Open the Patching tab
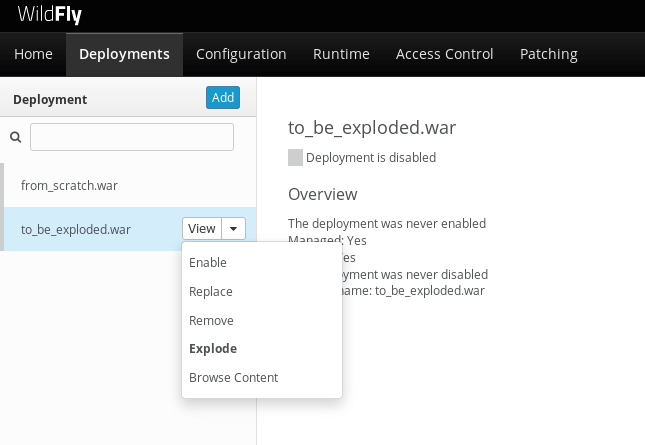This screenshot has width=645, height=445. pos(548,54)
